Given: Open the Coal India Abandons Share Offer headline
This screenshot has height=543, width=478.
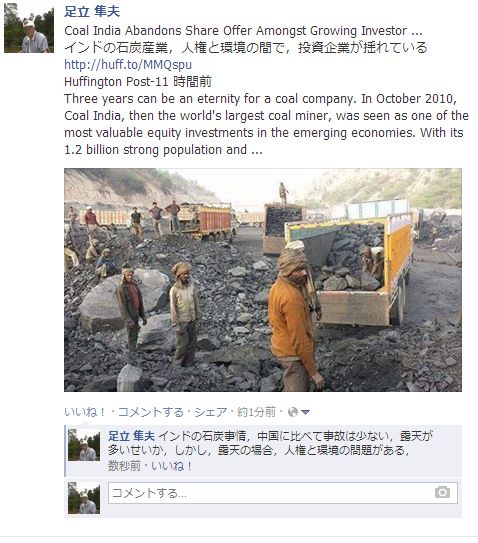Looking at the screenshot, I should [x=243, y=31].
